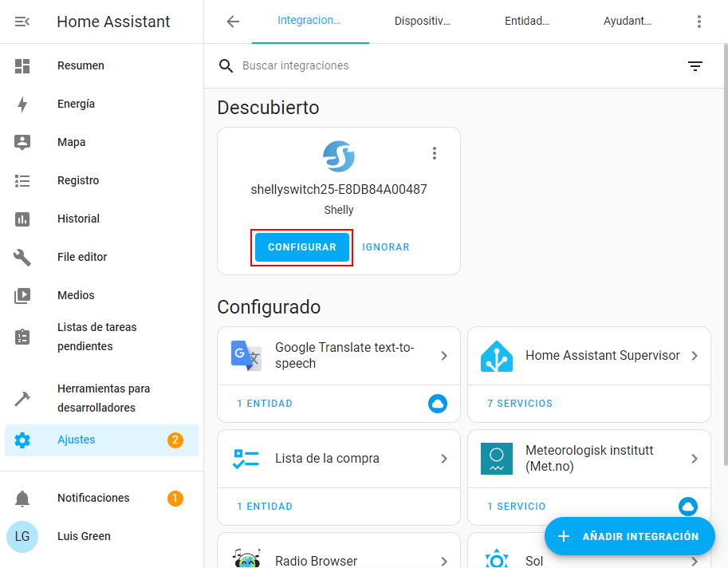Image resolution: width=728 pixels, height=568 pixels.
Task: Switch to the Dispositivos tab
Action: tap(422, 22)
